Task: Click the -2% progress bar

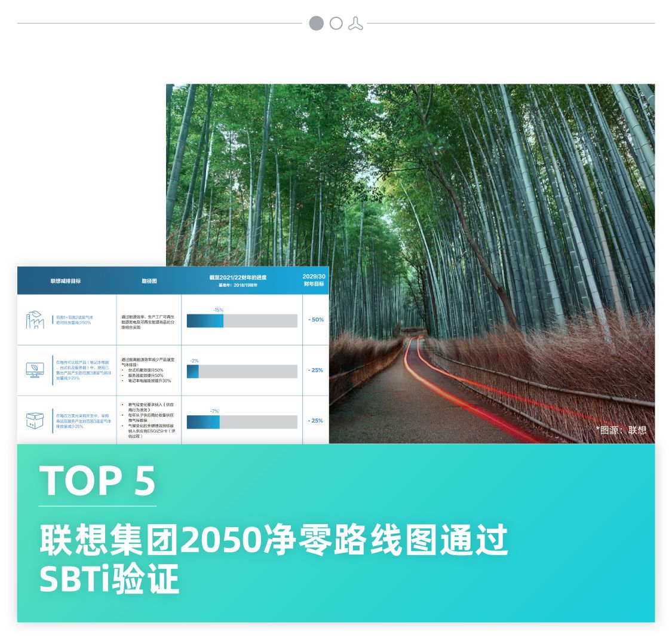Action: pos(242,371)
